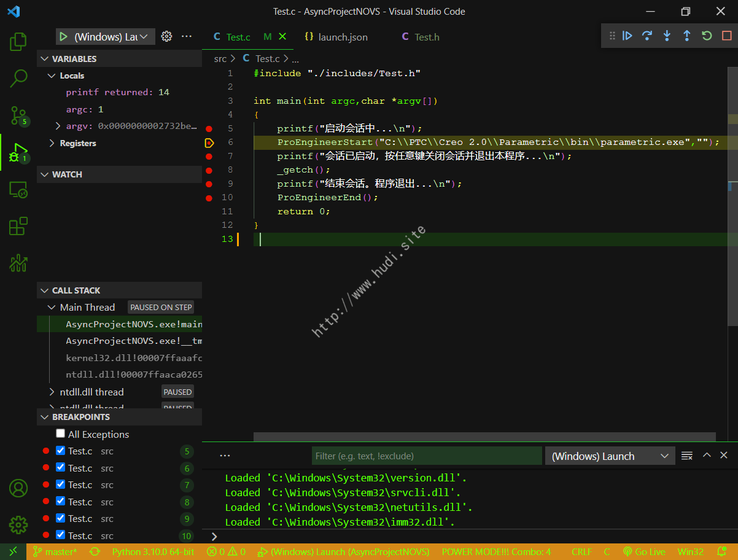Click the master branch in status bar
This screenshot has width=738, height=560.
pyautogui.click(x=55, y=551)
